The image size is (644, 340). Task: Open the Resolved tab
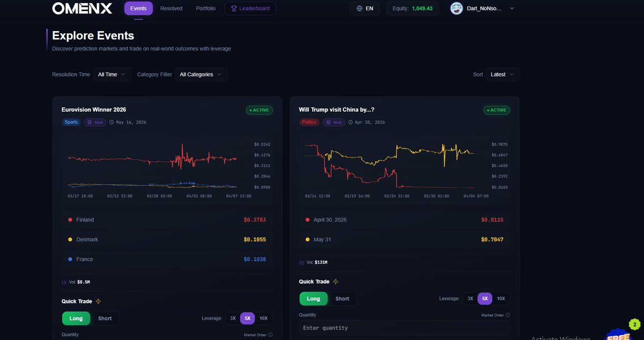[x=171, y=9]
